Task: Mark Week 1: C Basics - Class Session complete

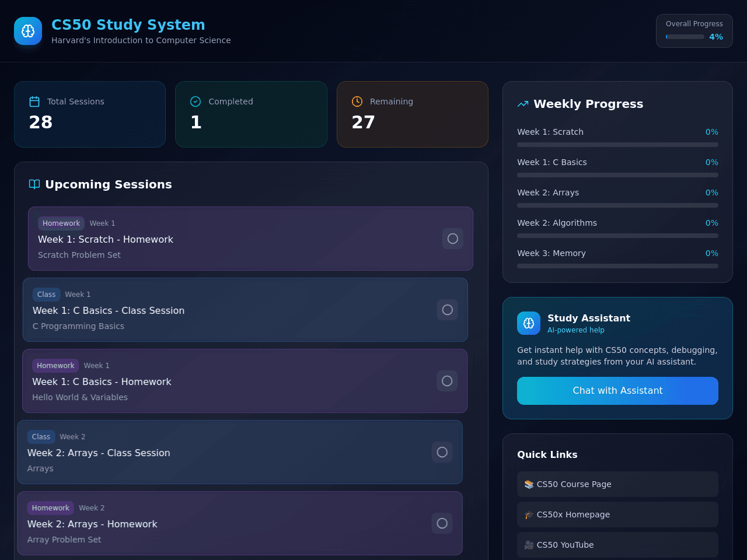Action: pos(448,310)
